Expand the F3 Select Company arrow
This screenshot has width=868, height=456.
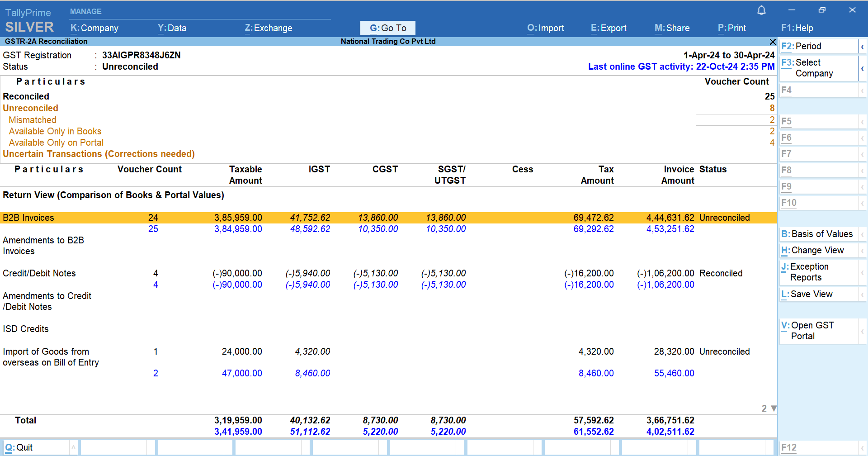(862, 68)
